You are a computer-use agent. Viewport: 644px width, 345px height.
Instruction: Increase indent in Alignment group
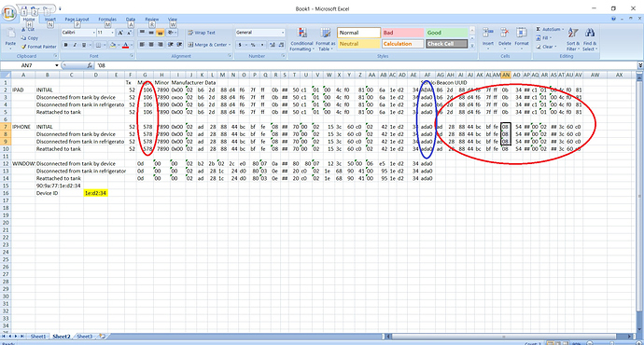[x=179, y=45]
